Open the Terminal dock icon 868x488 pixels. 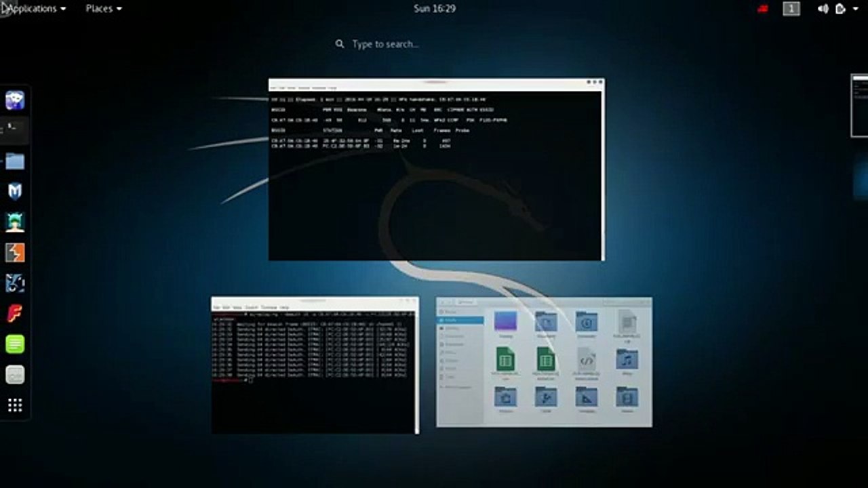click(x=15, y=129)
